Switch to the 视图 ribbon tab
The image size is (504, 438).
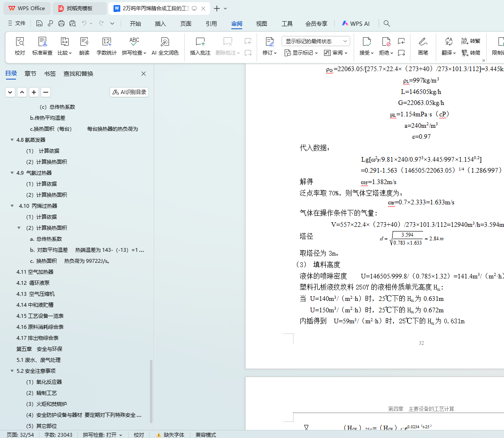[x=262, y=24]
